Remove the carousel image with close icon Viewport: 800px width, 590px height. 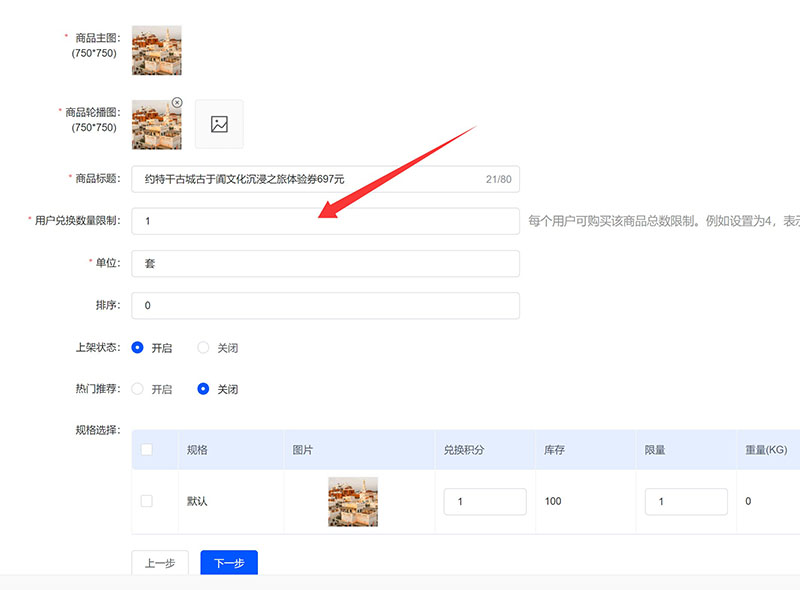click(177, 102)
